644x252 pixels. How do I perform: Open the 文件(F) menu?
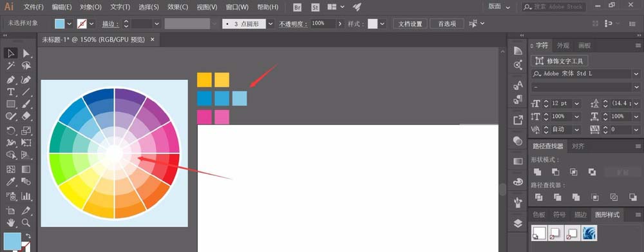click(x=33, y=7)
